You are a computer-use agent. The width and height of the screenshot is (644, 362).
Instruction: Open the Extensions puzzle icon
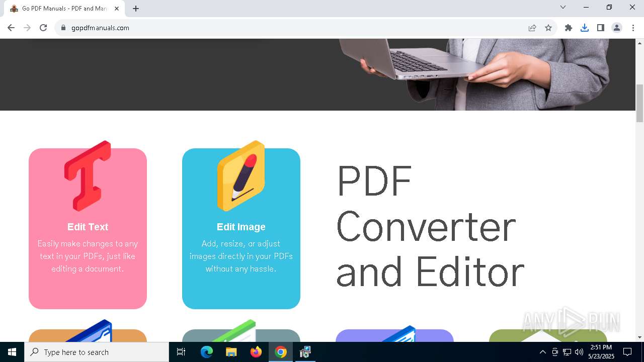pos(569,28)
